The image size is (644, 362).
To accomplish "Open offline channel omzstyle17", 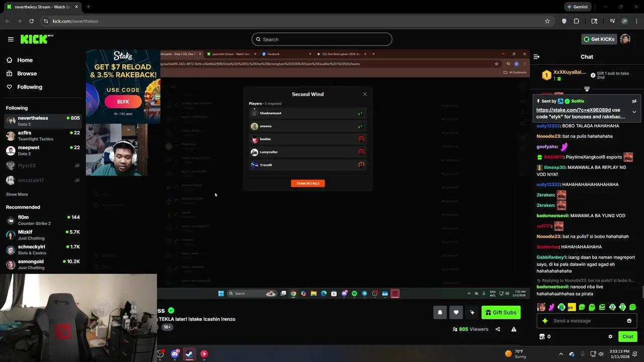I will [x=43, y=180].
